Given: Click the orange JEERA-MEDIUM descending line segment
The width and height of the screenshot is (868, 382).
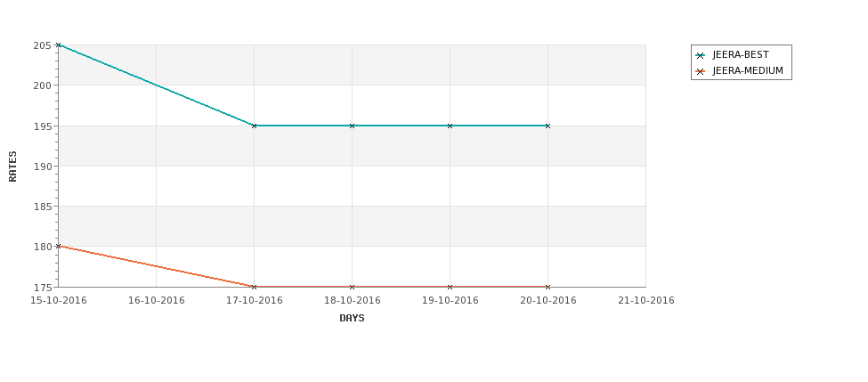Looking at the screenshot, I should tap(156, 266).
